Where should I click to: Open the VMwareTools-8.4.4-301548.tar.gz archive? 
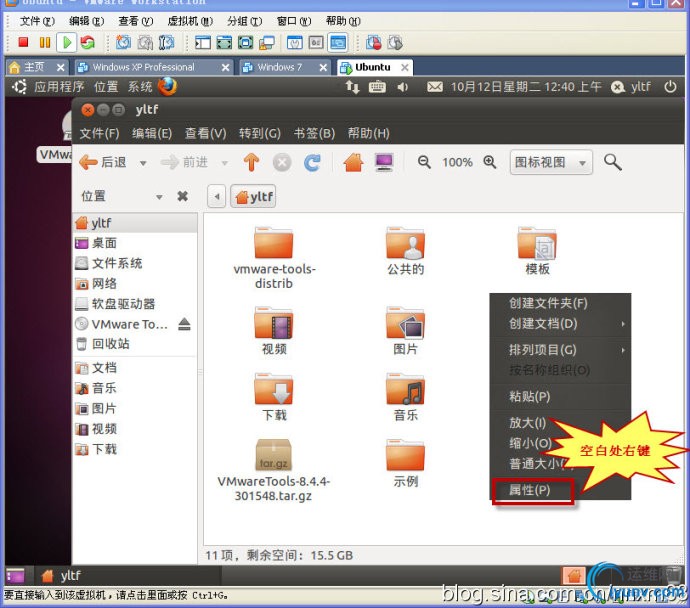(273, 470)
